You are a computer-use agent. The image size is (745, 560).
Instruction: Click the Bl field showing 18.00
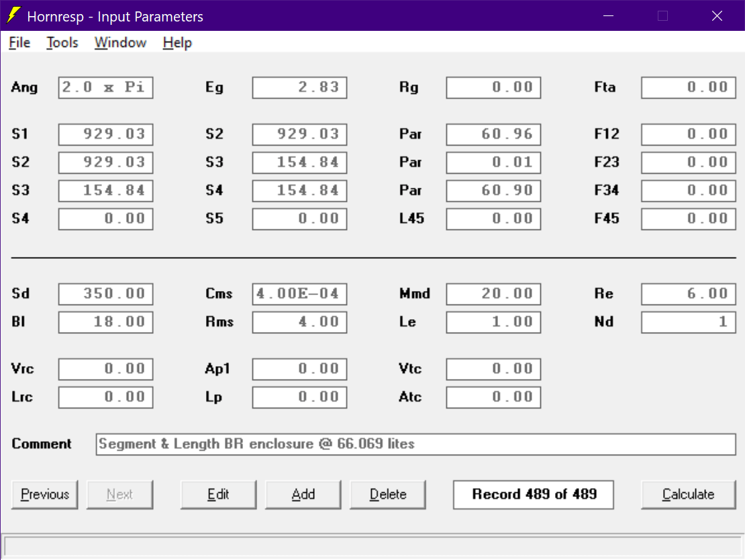(105, 322)
